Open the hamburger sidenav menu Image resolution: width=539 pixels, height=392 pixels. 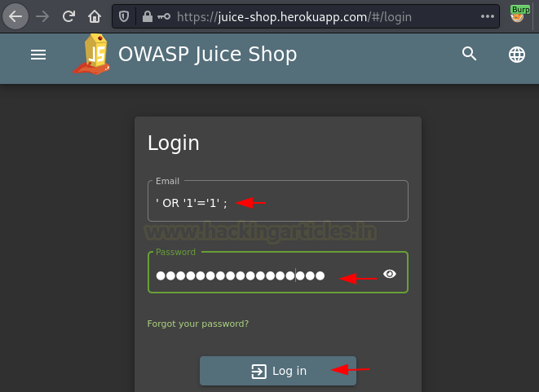[38, 55]
